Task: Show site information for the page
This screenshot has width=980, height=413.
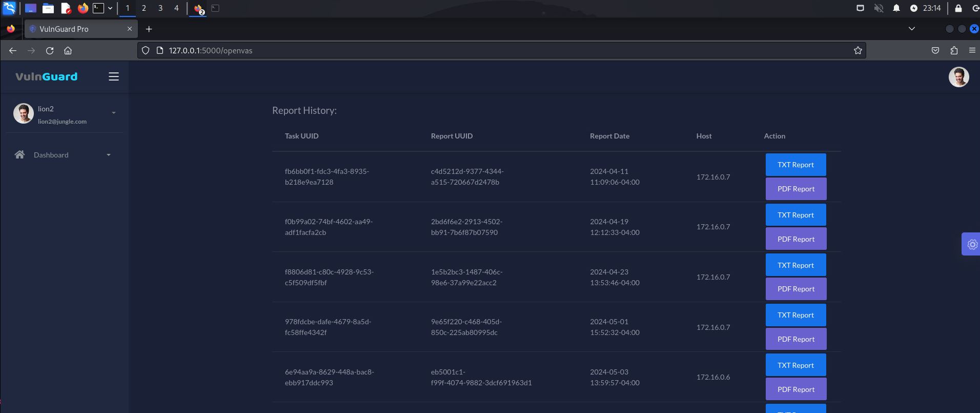Action: [x=159, y=50]
